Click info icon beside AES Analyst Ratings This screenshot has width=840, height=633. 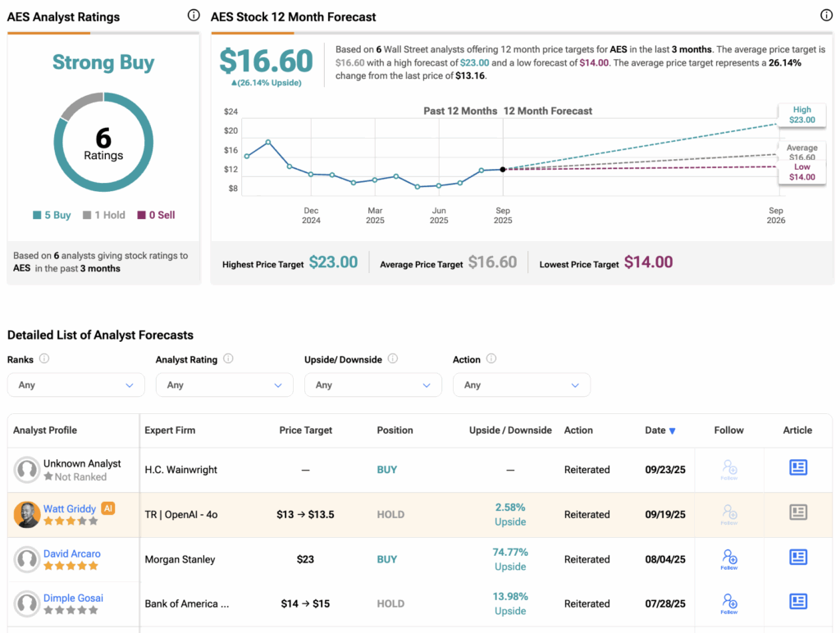(193, 16)
